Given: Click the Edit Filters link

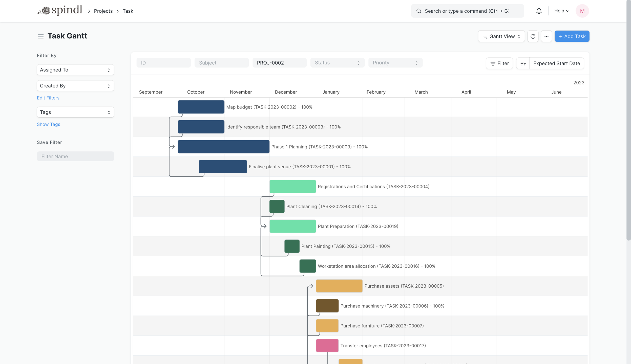Looking at the screenshot, I should click(x=48, y=98).
